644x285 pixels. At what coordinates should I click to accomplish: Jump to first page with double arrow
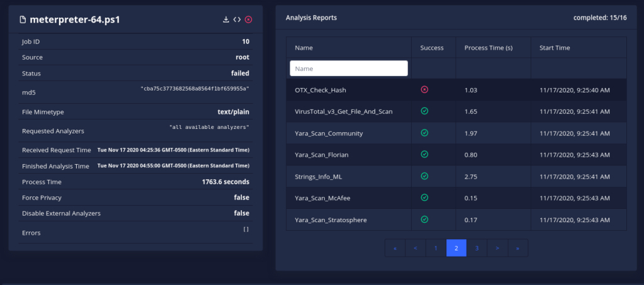(x=395, y=248)
